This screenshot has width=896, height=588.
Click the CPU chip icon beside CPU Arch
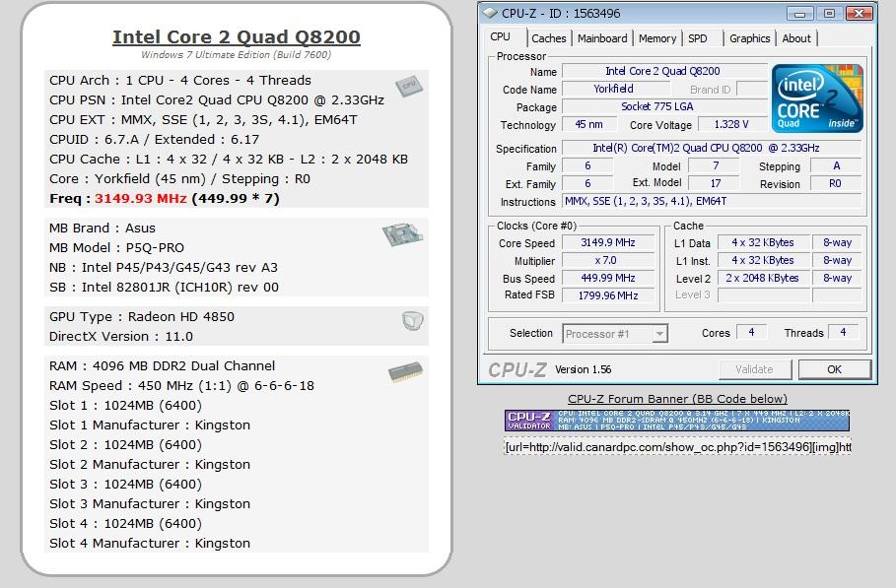409,87
